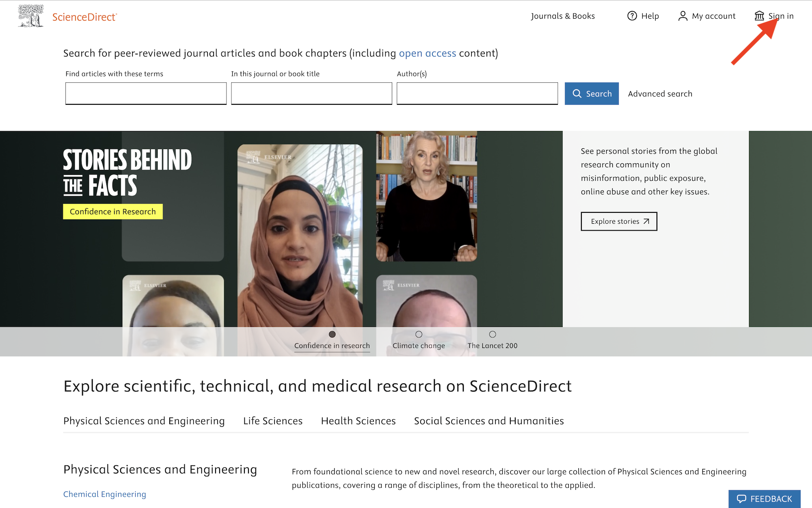
Task: Open the Chemical Engineering link
Action: 104,494
